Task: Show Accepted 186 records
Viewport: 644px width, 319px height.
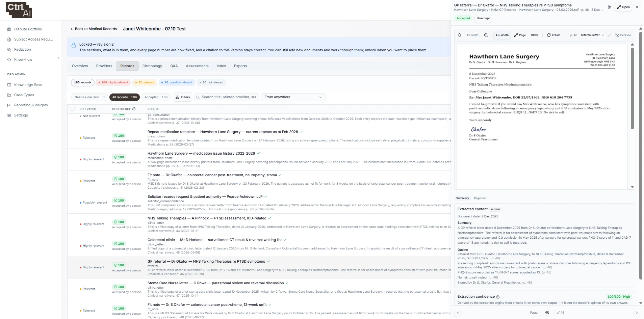Action: [x=156, y=97]
